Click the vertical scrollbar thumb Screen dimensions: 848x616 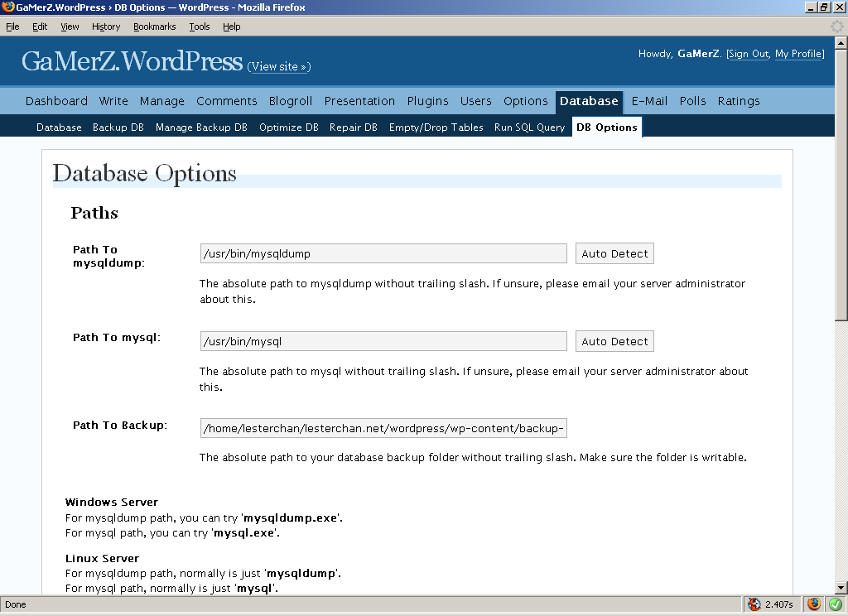tap(841, 185)
